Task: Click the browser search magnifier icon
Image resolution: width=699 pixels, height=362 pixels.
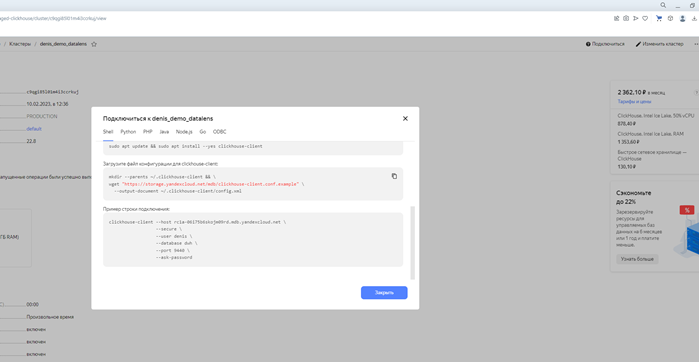Action: coord(663,5)
